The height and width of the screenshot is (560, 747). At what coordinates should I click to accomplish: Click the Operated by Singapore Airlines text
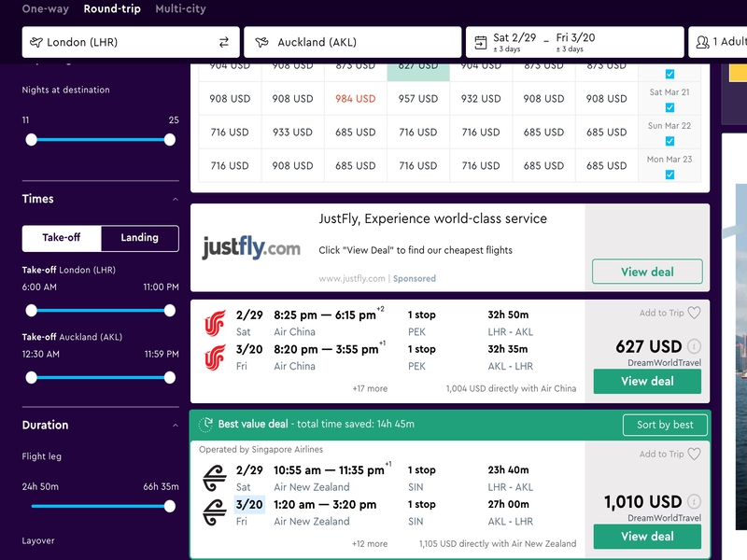coord(261,450)
